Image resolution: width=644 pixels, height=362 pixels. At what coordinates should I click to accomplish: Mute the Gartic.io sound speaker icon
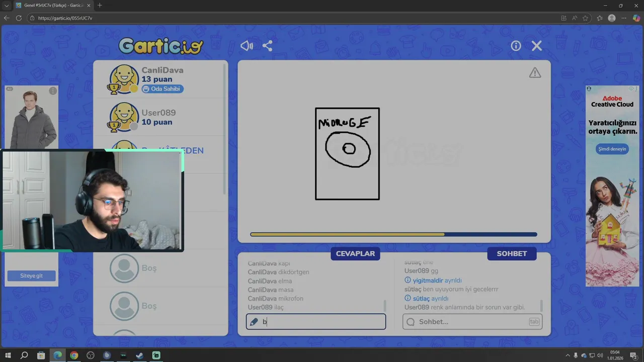(247, 46)
